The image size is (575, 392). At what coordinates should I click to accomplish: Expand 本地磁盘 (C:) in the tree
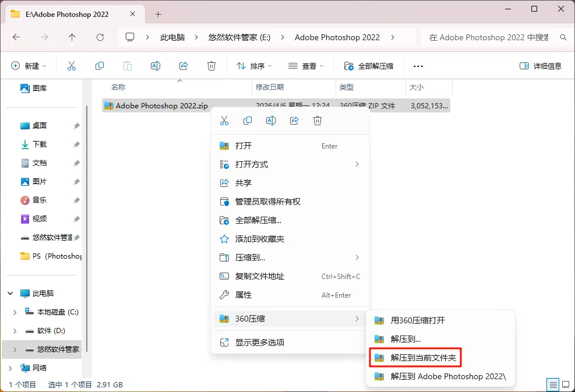point(15,312)
